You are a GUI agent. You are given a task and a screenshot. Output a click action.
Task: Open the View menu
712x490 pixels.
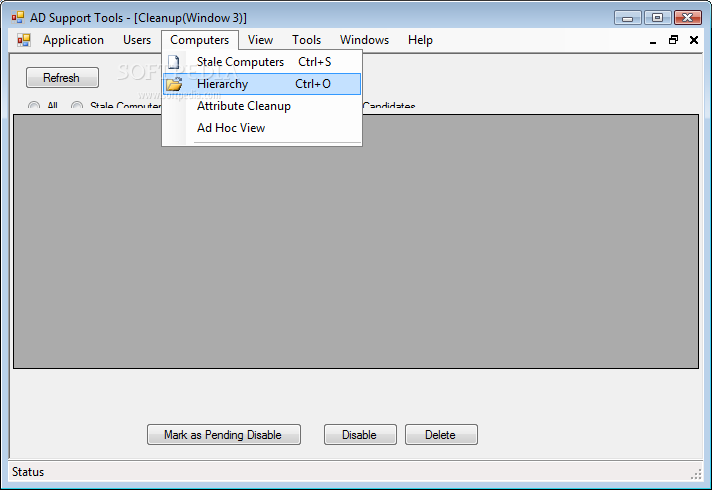point(260,40)
